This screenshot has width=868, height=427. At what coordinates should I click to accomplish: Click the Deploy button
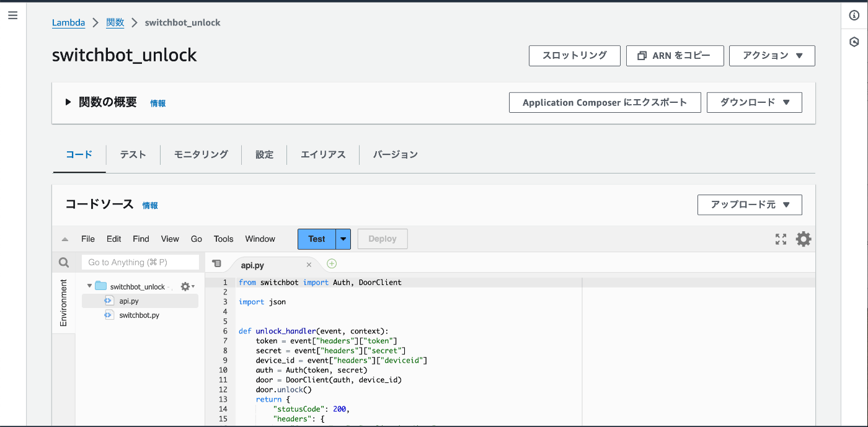(x=383, y=239)
